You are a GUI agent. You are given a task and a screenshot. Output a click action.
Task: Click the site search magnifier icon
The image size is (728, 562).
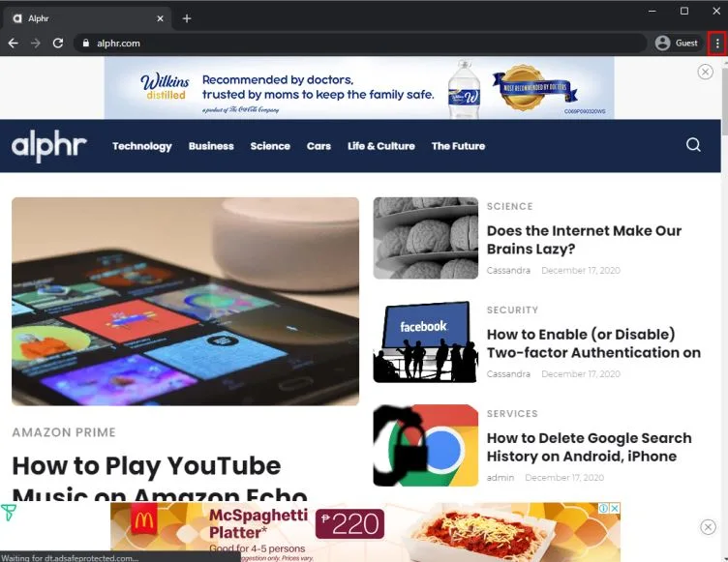point(694,145)
